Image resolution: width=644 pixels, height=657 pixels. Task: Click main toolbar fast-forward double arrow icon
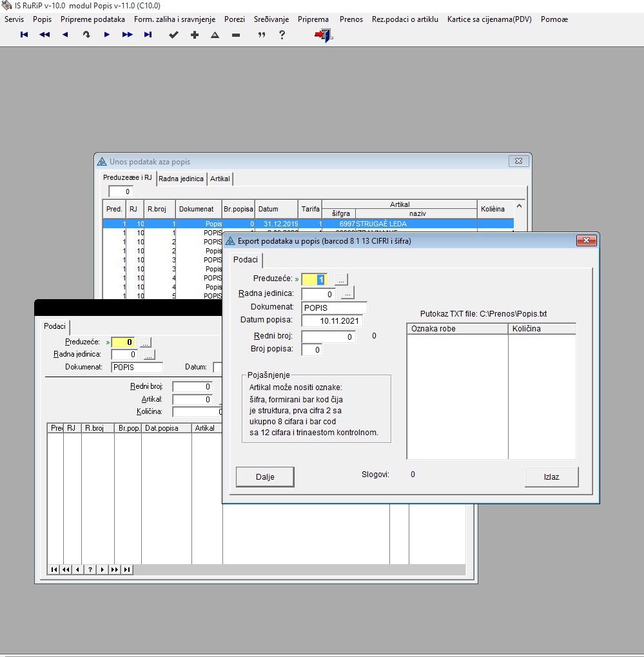[127, 35]
